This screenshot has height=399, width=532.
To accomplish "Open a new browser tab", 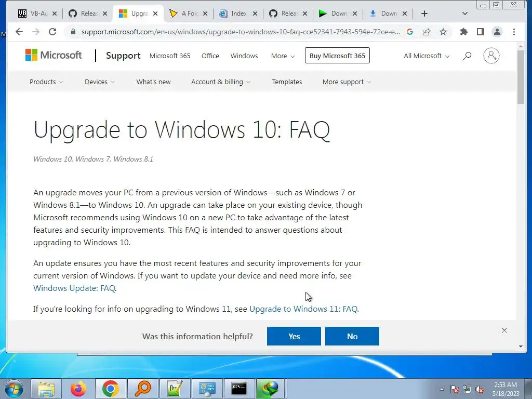I will (x=424, y=14).
